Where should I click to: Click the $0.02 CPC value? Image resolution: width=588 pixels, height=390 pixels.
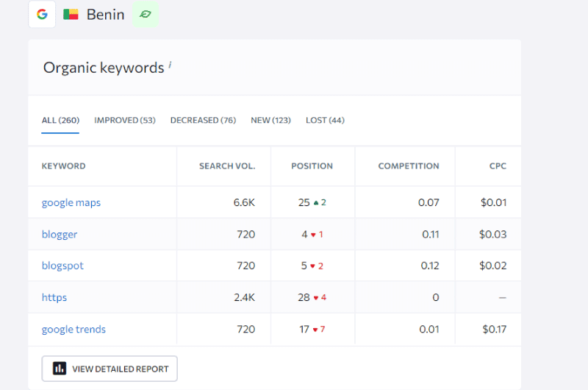(x=492, y=266)
